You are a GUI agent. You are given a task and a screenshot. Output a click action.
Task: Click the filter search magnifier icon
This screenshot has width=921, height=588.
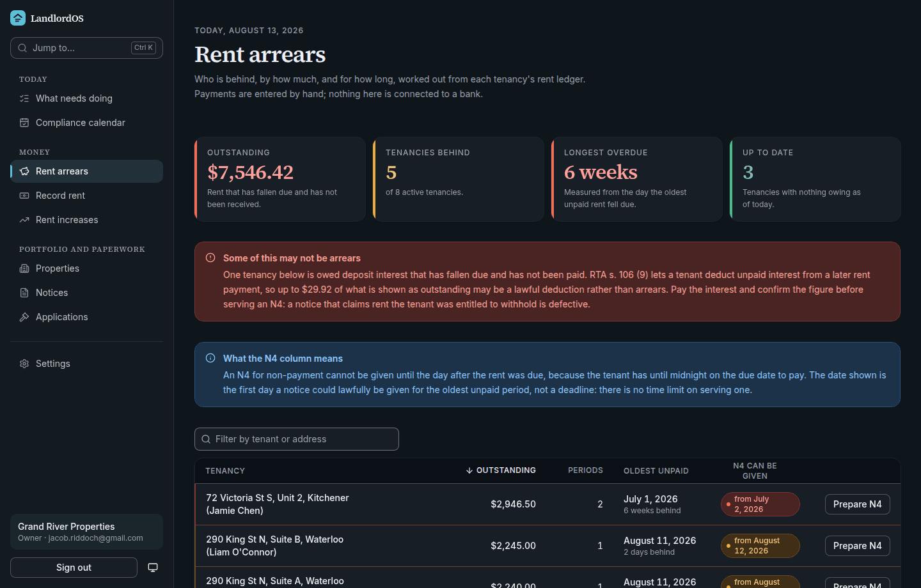click(x=206, y=439)
